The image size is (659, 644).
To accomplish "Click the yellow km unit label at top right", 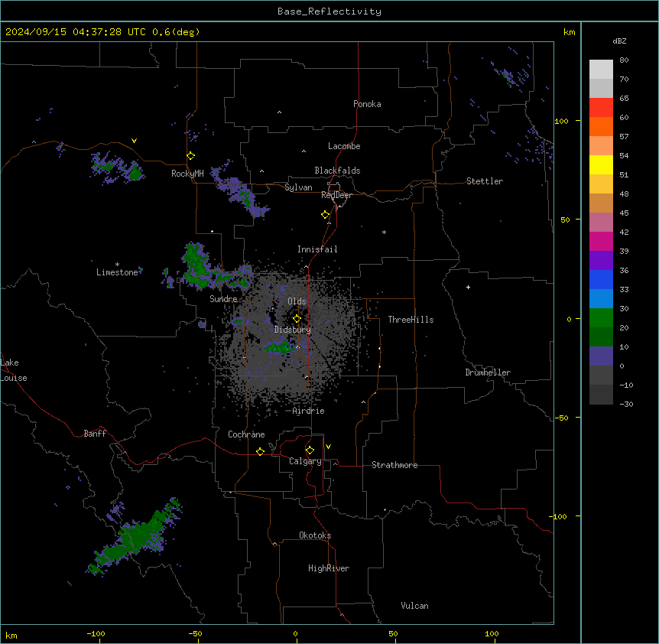I will click(x=570, y=32).
